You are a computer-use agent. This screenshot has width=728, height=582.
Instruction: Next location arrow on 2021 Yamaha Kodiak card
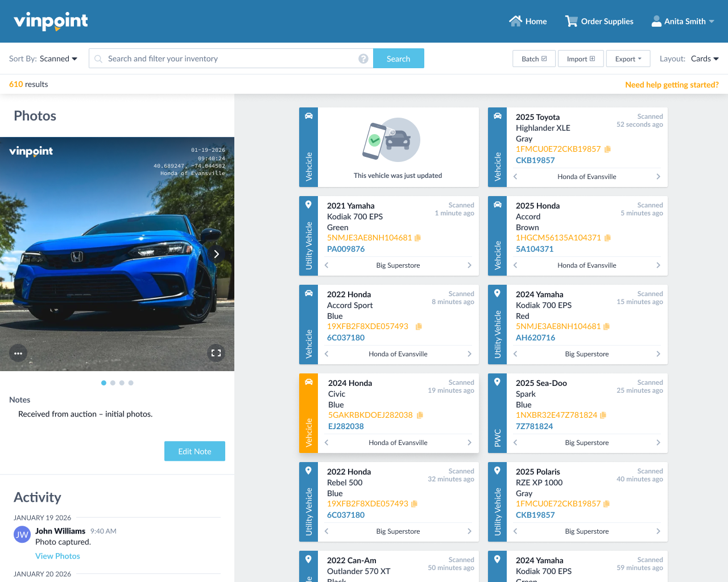pyautogui.click(x=469, y=265)
